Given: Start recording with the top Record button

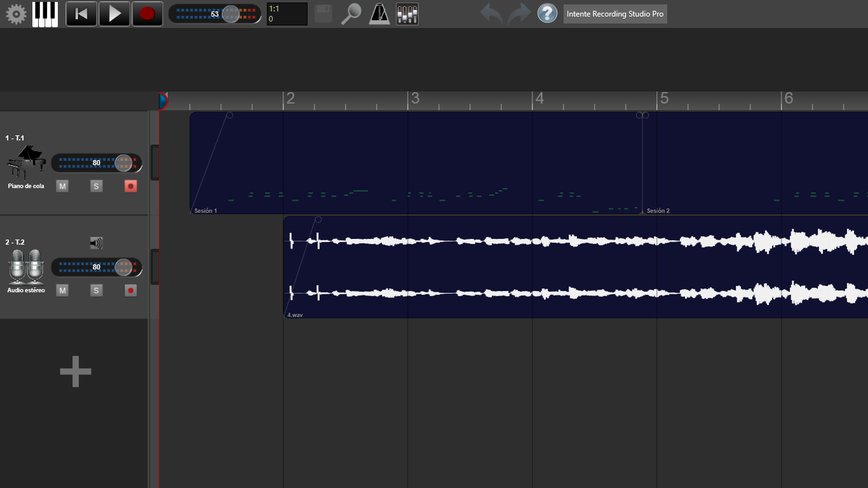Looking at the screenshot, I should point(147,14).
